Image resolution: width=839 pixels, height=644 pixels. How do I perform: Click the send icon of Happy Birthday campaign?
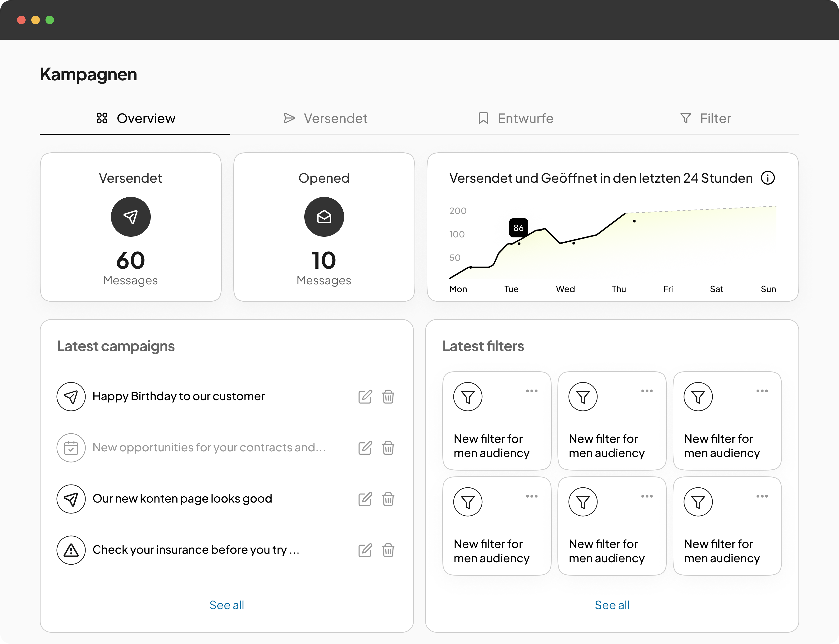tap(71, 396)
